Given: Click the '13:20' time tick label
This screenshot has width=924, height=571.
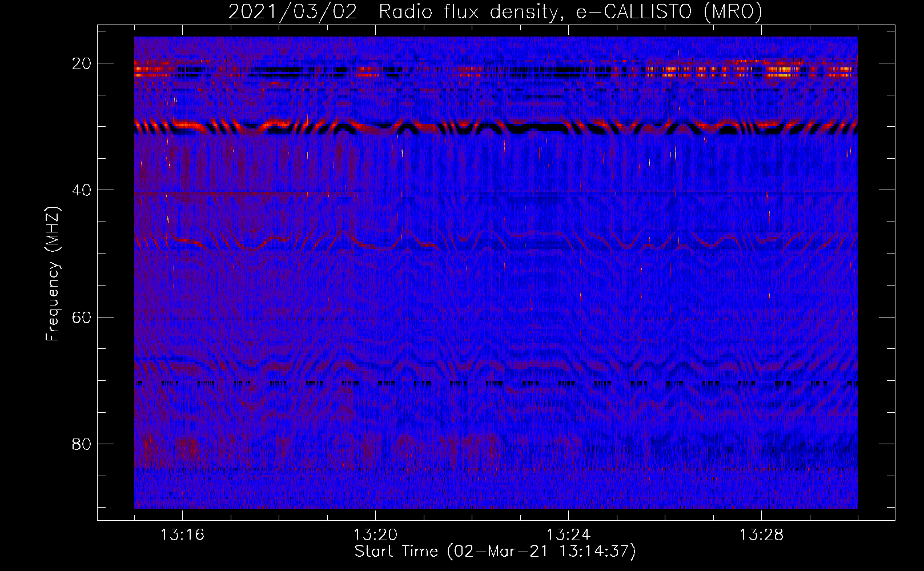Looking at the screenshot, I should pyautogui.click(x=375, y=535).
